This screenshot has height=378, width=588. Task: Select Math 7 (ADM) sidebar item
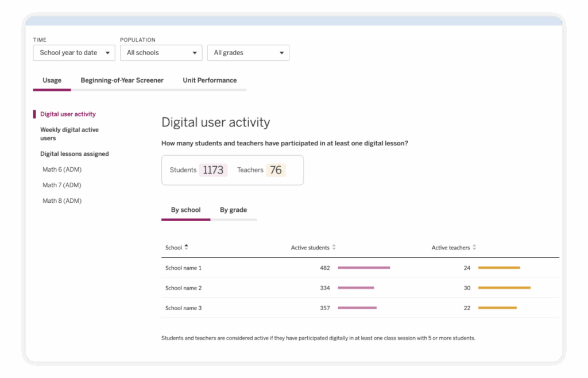click(x=62, y=185)
